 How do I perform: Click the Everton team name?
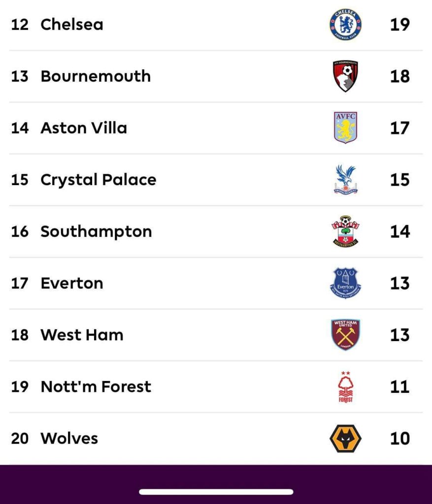pos(72,283)
